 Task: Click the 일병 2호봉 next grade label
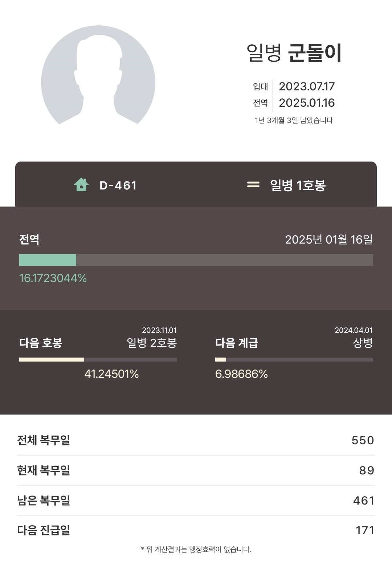click(x=152, y=343)
